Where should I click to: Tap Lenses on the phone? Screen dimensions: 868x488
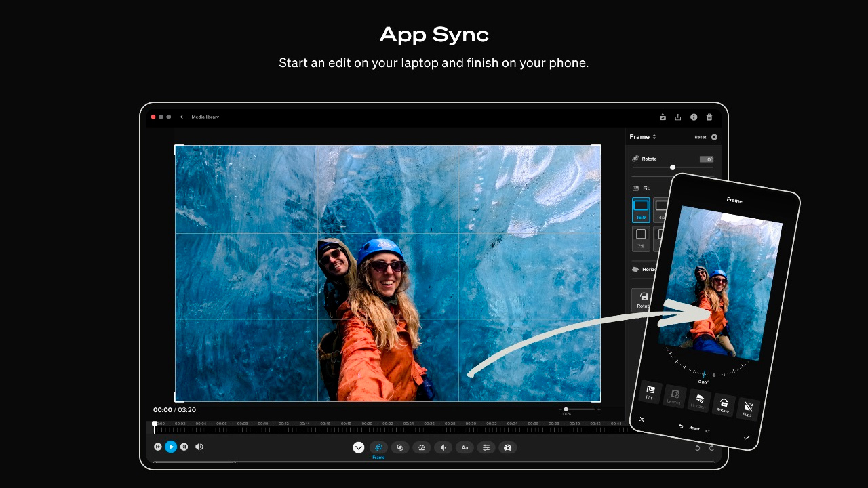point(674,396)
